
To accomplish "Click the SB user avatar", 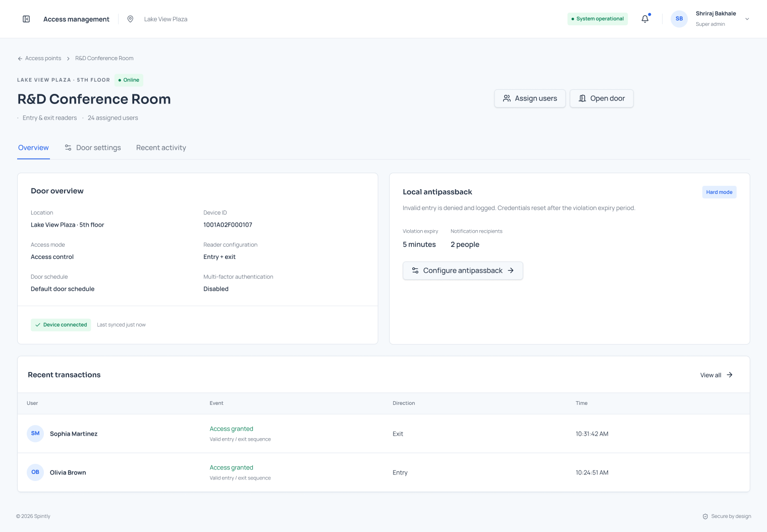I will pyautogui.click(x=679, y=19).
